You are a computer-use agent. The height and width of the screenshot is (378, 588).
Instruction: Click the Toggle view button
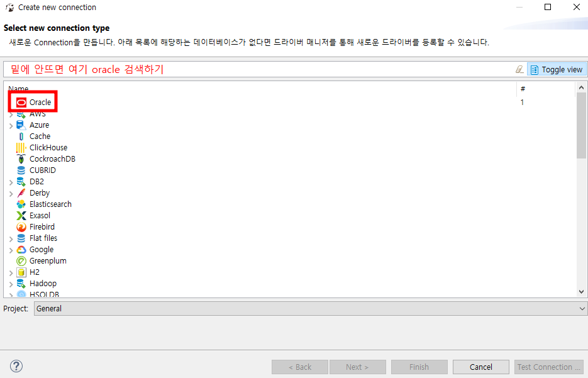pyautogui.click(x=557, y=69)
